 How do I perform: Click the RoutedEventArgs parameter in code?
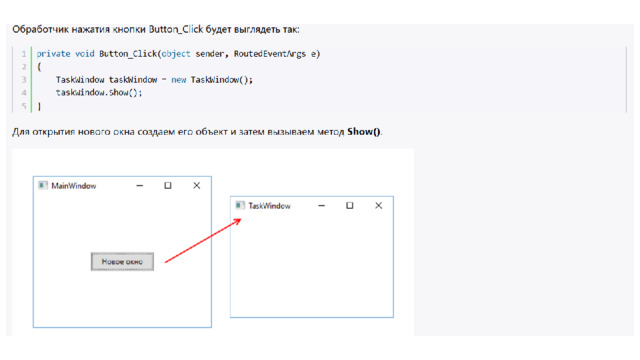tap(270, 54)
